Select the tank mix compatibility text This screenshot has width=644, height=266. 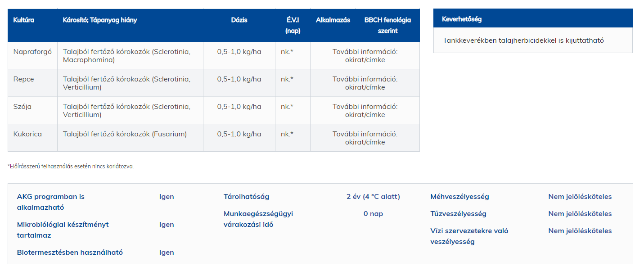pos(523,41)
